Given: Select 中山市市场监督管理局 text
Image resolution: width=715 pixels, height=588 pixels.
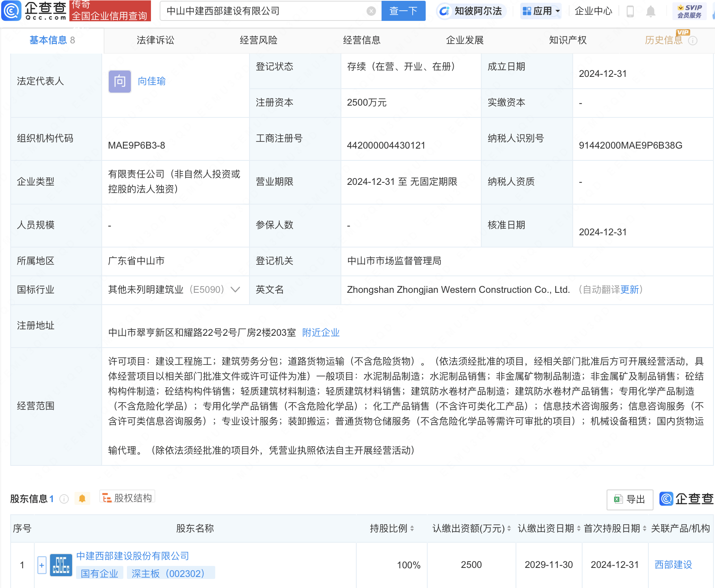Looking at the screenshot, I should click(x=394, y=261).
